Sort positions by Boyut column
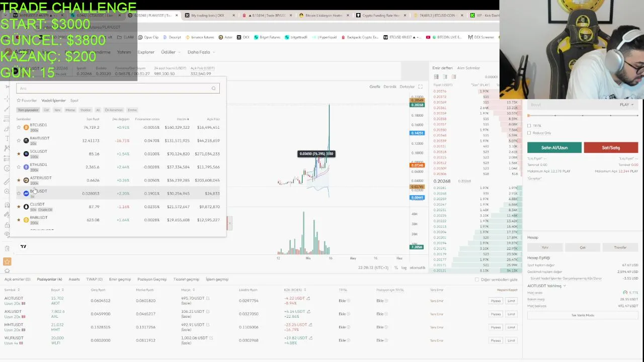Image resolution: width=644 pixels, height=362 pixels. pos(57,290)
